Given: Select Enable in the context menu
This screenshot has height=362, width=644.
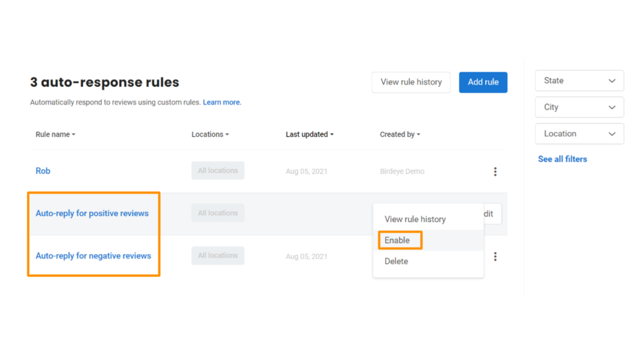Looking at the screenshot, I should tap(397, 240).
